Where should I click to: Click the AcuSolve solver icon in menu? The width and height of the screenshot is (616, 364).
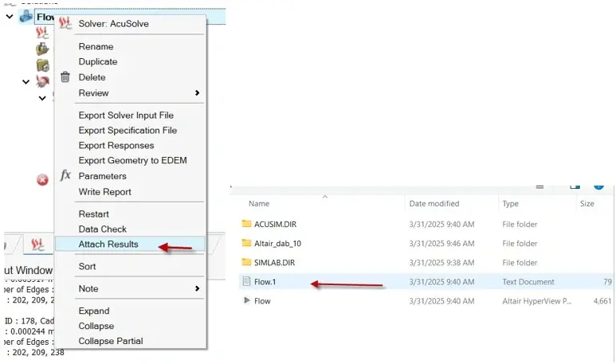coord(66,23)
